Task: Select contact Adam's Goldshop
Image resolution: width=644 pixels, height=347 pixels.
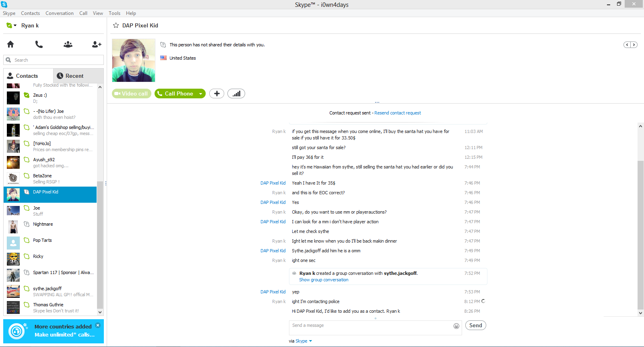Action: 50,130
